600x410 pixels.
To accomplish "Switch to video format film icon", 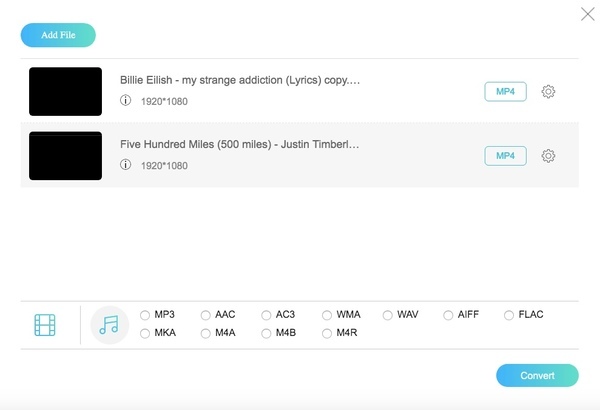I will (45, 324).
